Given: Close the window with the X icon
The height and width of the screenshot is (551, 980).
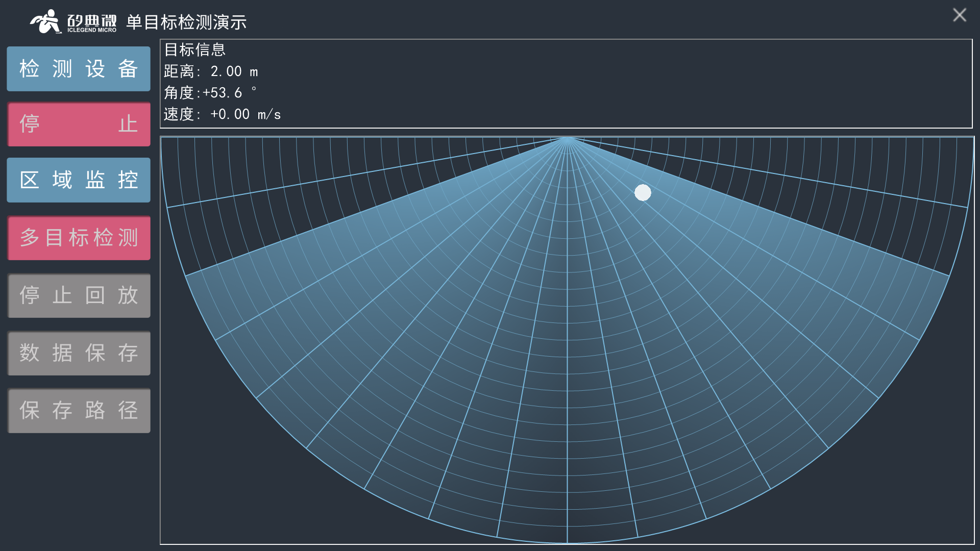Looking at the screenshot, I should coord(960,15).
